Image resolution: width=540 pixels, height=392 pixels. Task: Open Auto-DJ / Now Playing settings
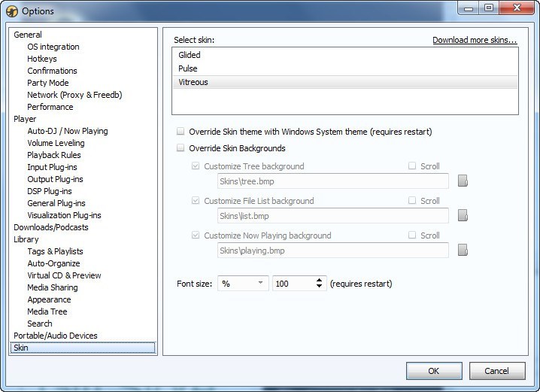click(68, 131)
